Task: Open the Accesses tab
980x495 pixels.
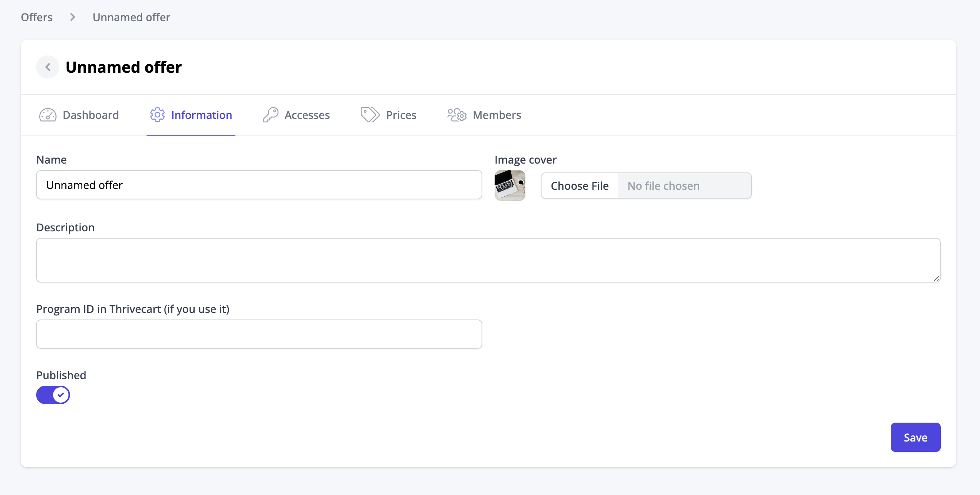Action: (x=296, y=115)
